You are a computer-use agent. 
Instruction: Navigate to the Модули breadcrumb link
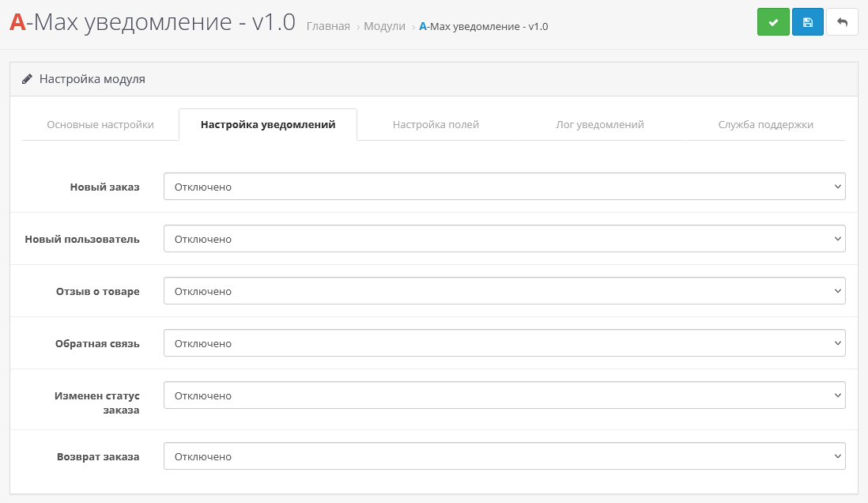(384, 26)
